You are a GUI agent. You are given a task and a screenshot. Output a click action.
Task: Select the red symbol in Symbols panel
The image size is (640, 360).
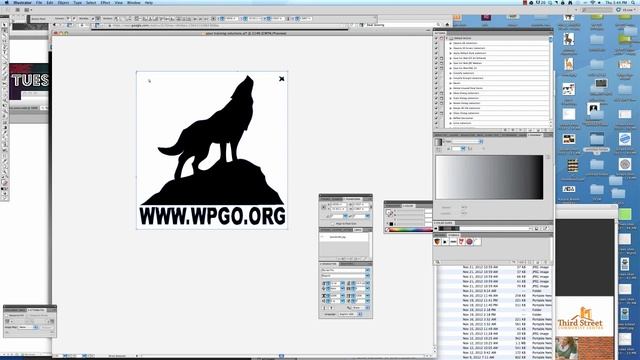pos(461,242)
